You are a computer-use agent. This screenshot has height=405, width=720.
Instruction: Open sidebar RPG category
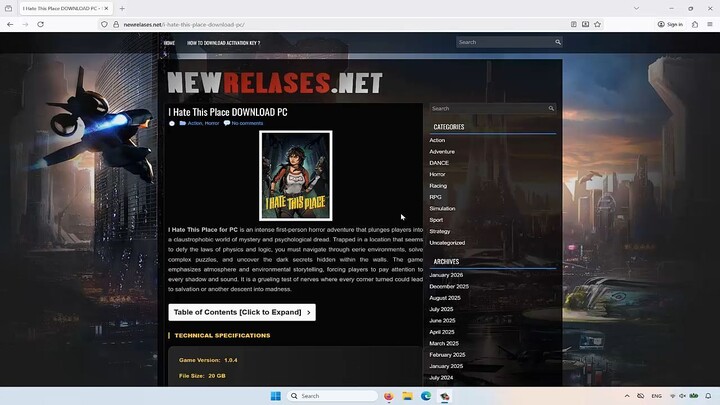[x=435, y=197]
